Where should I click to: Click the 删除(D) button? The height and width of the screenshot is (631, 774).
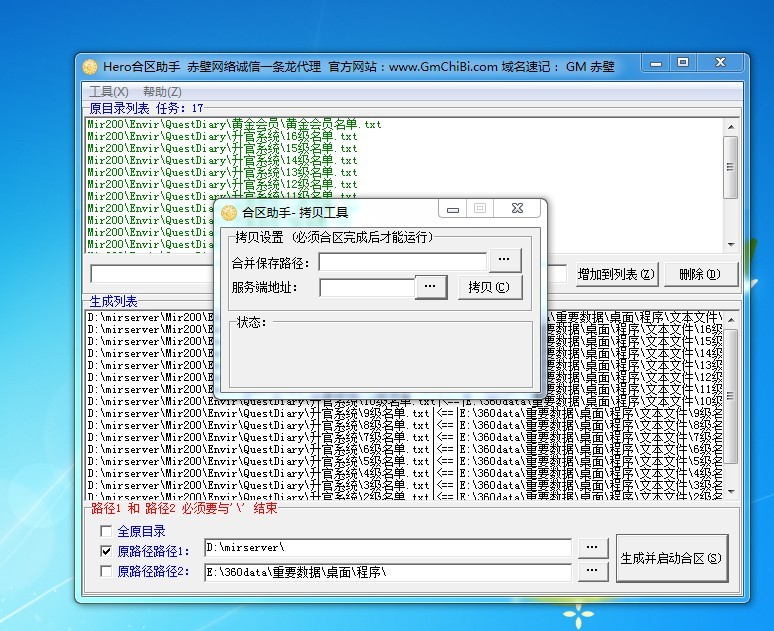[x=699, y=274]
